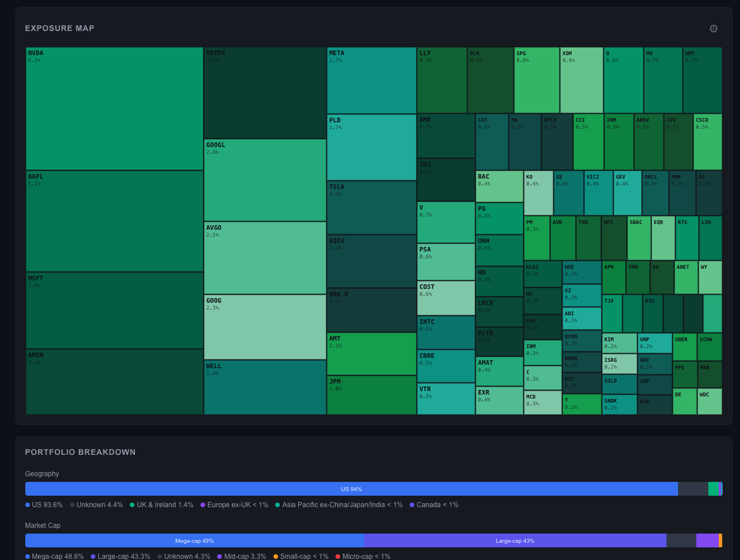Select the EQIX tile

(372, 261)
